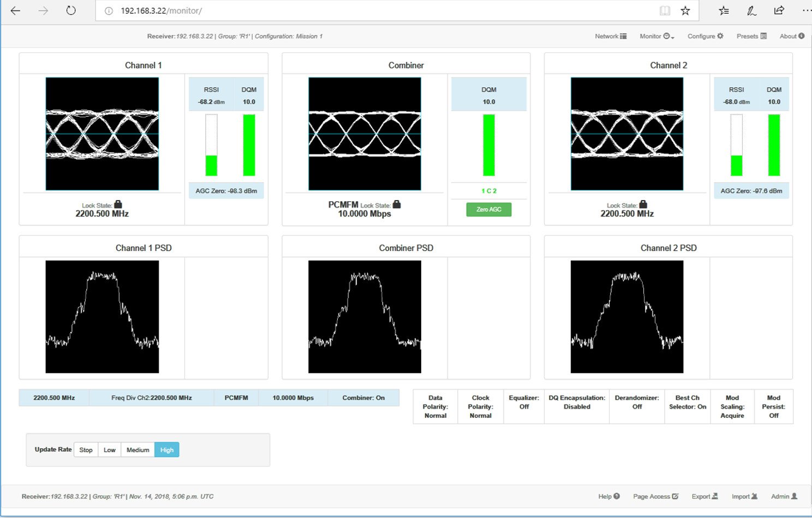The height and width of the screenshot is (518, 812).
Task: Click the green '1 C 2' combiner indicator
Action: 489,191
